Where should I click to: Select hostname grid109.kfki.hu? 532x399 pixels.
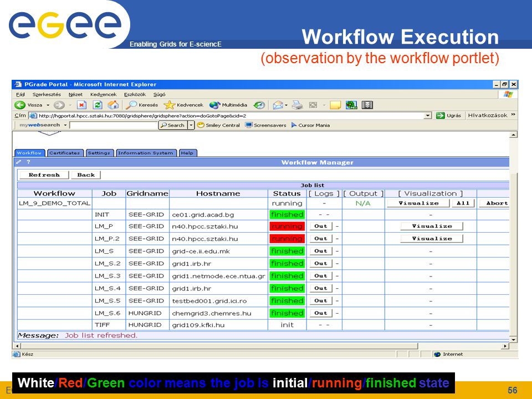pos(198,325)
